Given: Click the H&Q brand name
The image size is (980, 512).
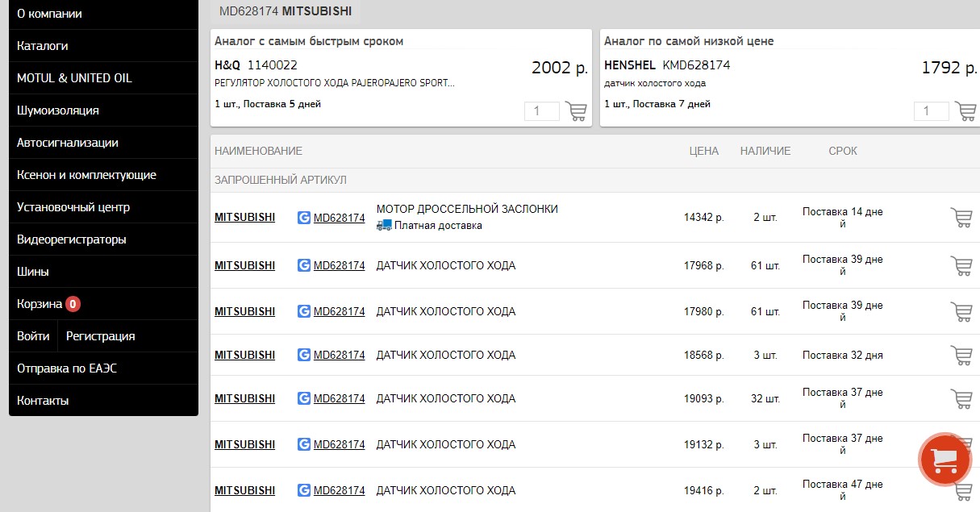Looking at the screenshot, I should point(227,65).
